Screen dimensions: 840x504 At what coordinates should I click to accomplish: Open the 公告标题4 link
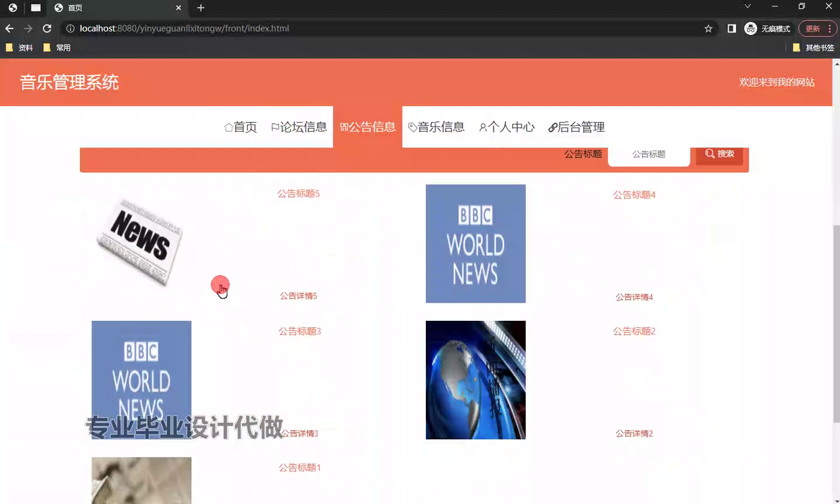[634, 195]
